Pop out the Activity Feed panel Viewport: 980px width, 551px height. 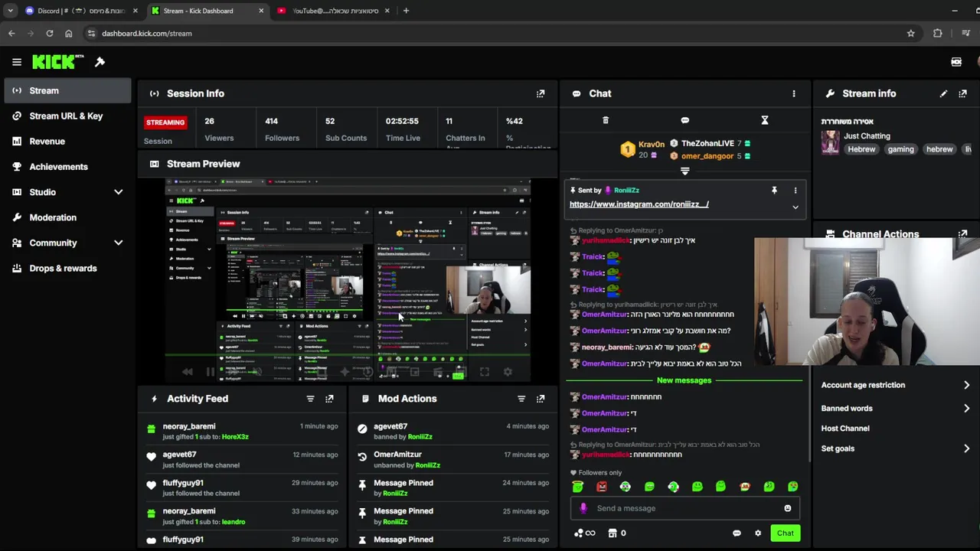(329, 399)
